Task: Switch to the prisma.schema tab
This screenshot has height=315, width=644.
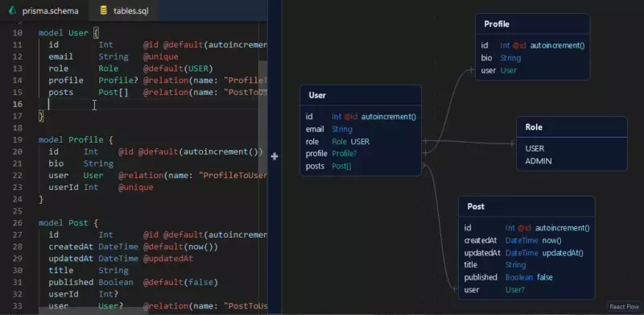Action: 44,10
